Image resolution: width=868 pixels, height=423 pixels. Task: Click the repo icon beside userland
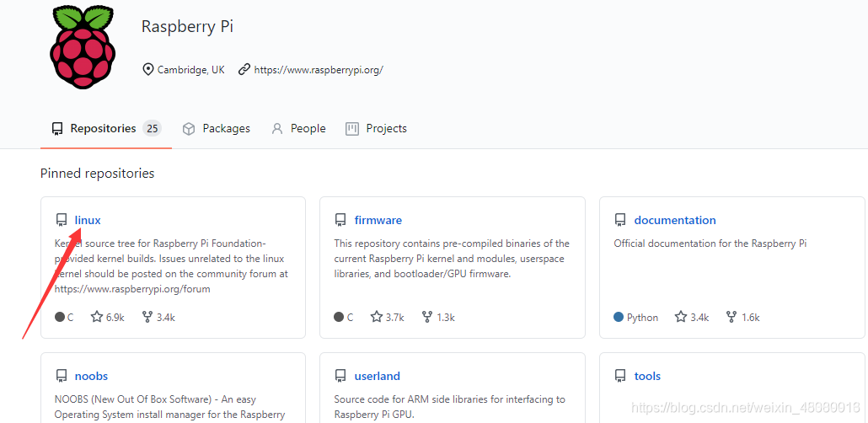pyautogui.click(x=340, y=377)
